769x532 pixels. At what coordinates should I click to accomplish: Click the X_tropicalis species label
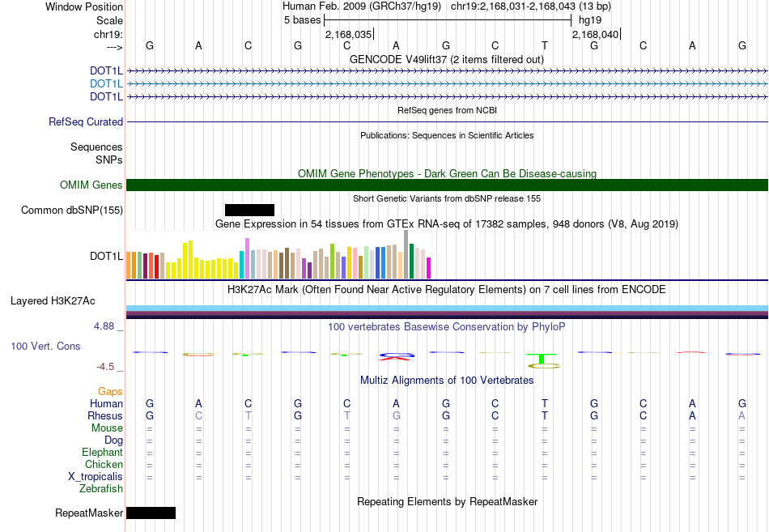click(x=96, y=477)
